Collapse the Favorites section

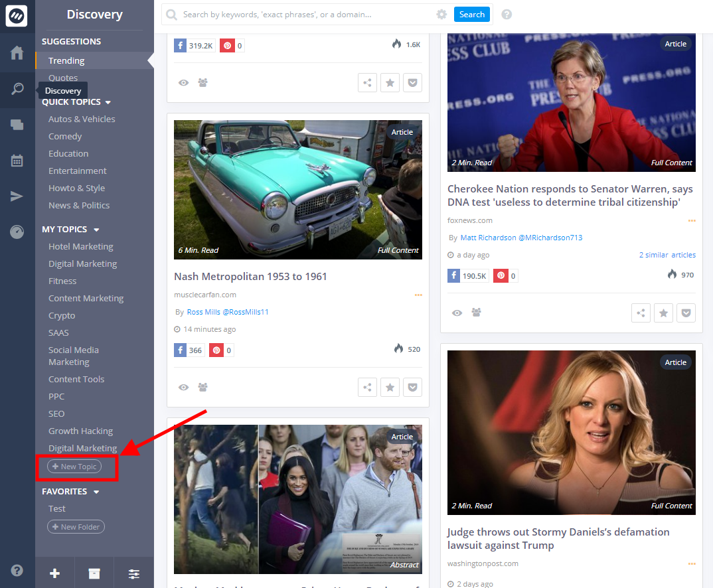pyautogui.click(x=96, y=492)
